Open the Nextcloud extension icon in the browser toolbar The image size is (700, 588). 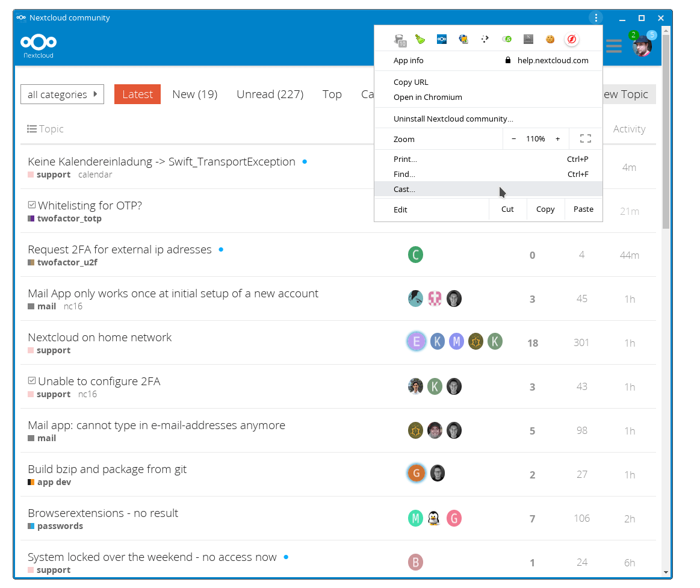click(442, 39)
